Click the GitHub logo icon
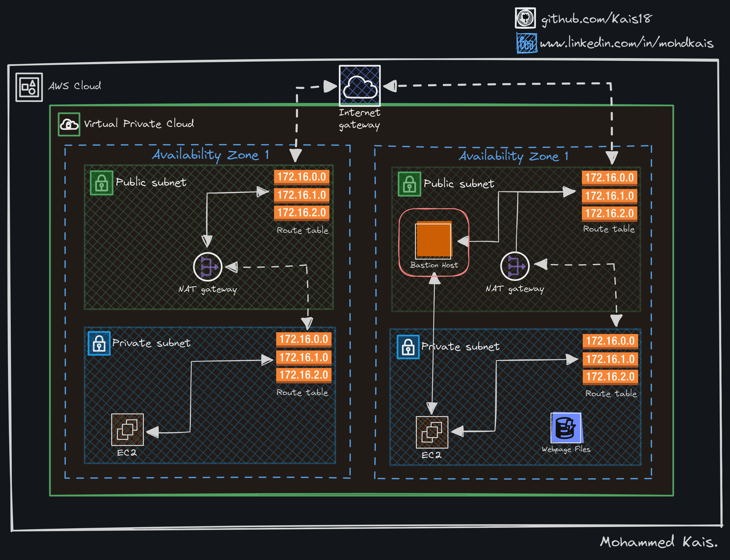Viewport: 730px width, 560px height. [525, 18]
